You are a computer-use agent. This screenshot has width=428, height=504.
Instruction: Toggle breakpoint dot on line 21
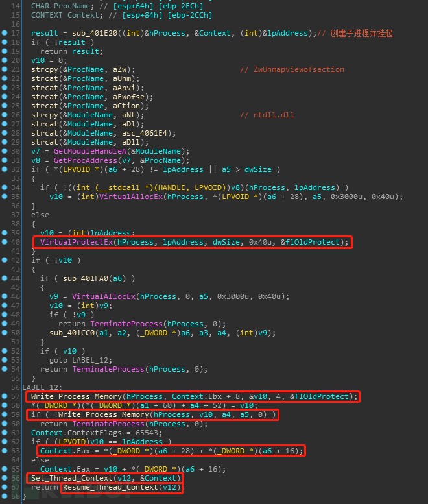pos(5,69)
